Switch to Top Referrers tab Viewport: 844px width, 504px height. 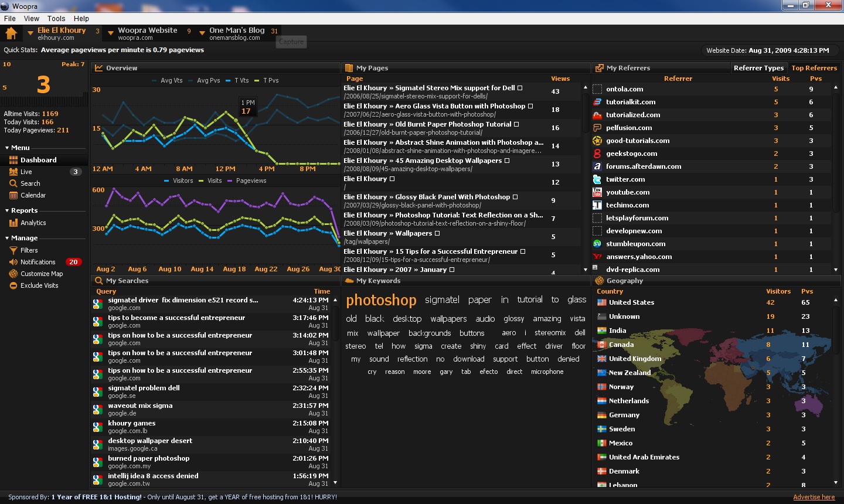(x=814, y=68)
